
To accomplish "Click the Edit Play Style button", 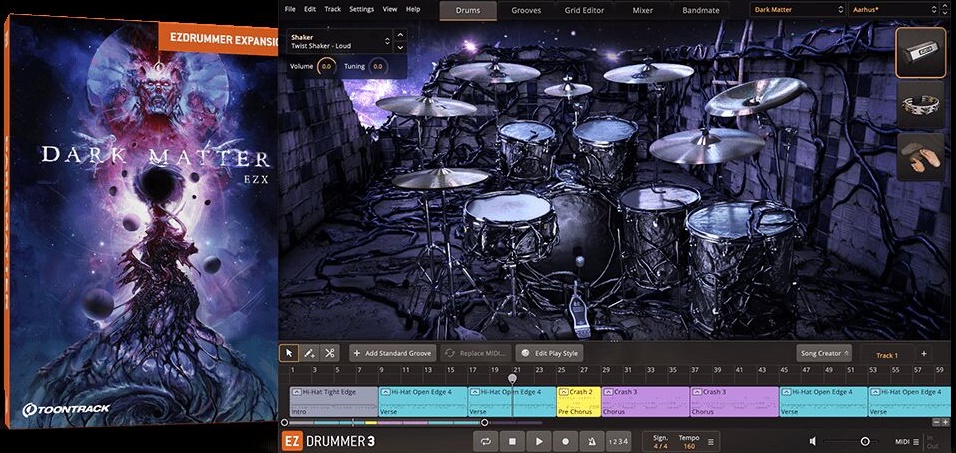I will (550, 353).
